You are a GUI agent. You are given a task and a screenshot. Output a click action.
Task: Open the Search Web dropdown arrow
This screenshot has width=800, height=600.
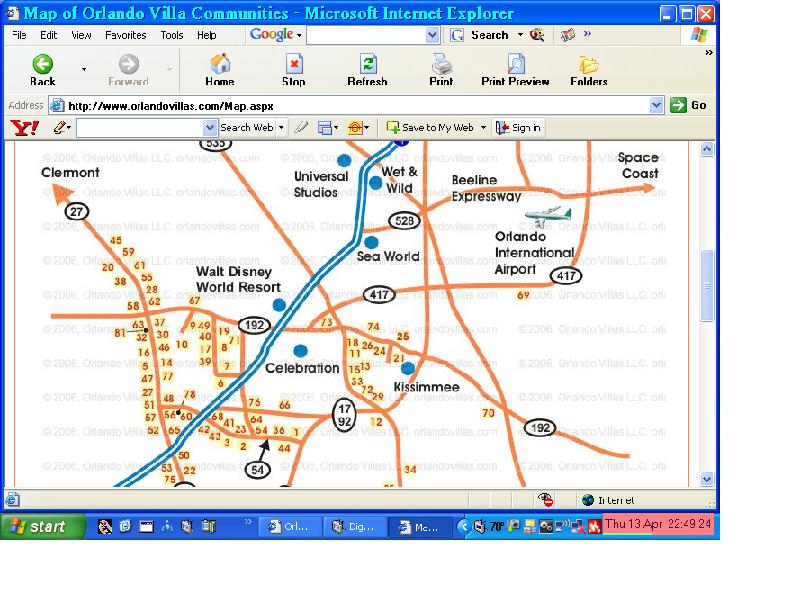click(281, 128)
